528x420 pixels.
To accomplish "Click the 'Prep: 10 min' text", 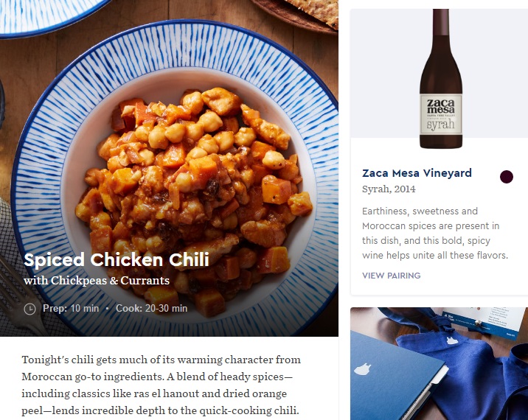I will 71,308.
